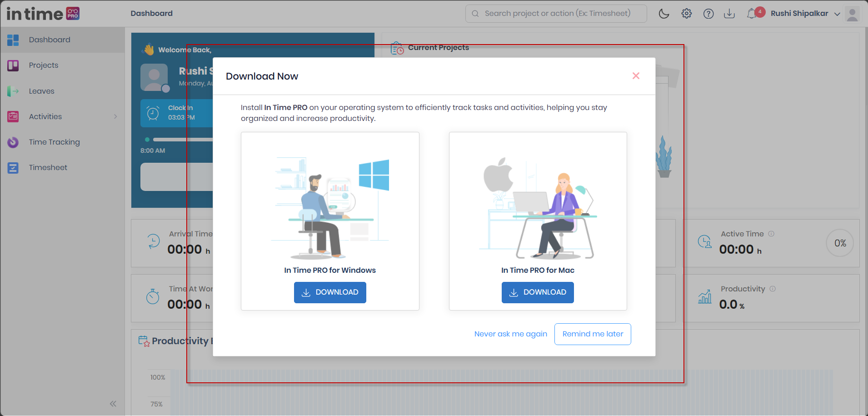Screen dimensions: 868x416
Task: Open Time Tracking in the sidebar
Action: [x=63, y=142]
